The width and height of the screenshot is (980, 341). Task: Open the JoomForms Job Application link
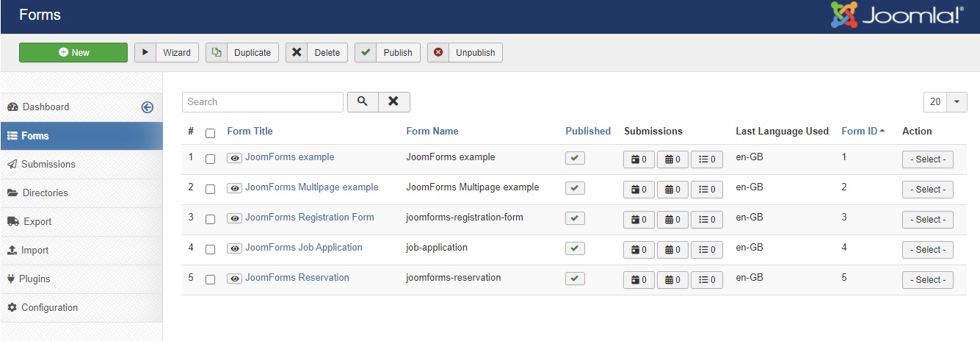[304, 248]
